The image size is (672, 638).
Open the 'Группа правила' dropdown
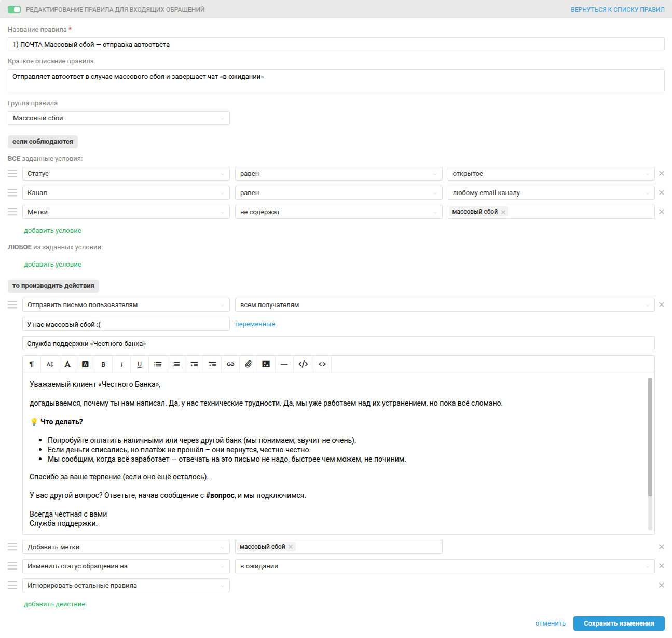(119, 118)
